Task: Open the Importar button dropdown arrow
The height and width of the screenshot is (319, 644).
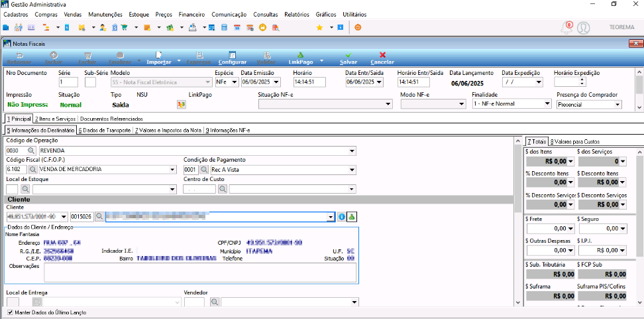Action: 179,60
